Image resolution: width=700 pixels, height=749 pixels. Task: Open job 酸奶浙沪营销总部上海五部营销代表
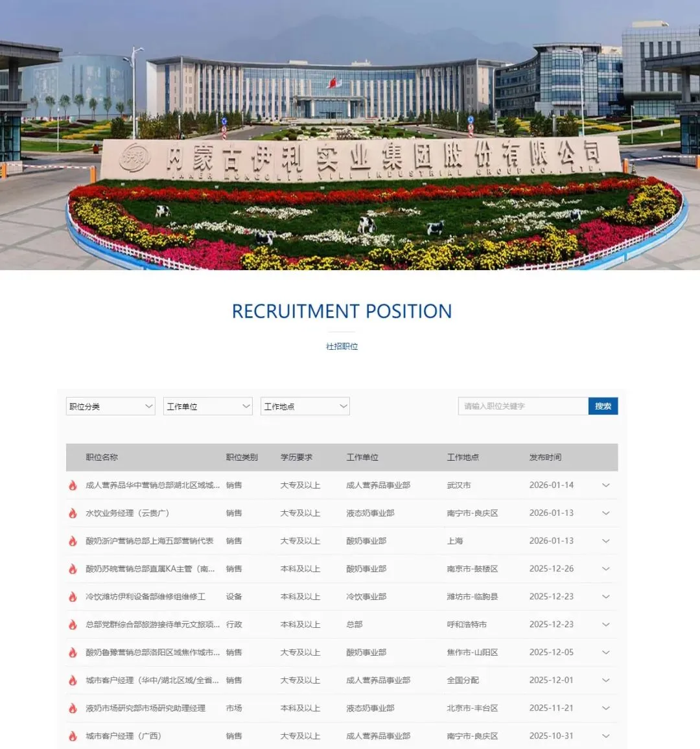click(x=150, y=541)
